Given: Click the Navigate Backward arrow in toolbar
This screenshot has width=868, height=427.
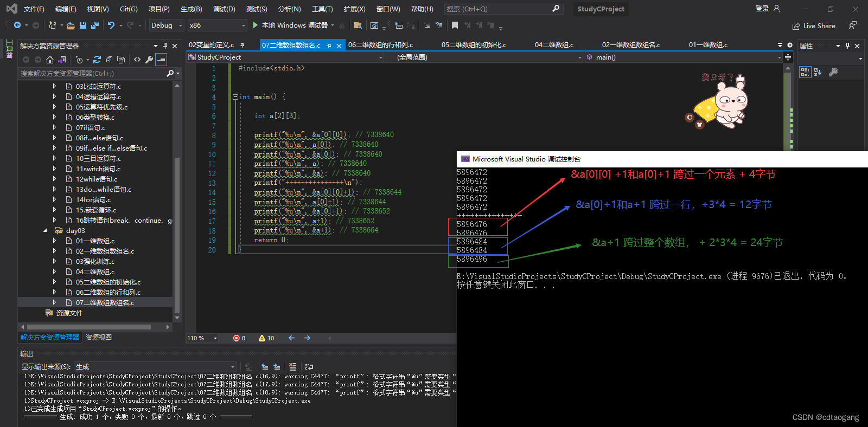Looking at the screenshot, I should (17, 25).
